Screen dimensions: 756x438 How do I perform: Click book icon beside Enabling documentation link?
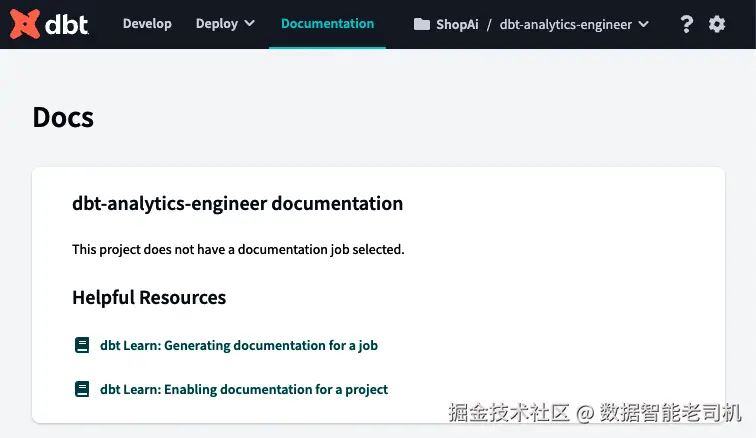[82, 389]
